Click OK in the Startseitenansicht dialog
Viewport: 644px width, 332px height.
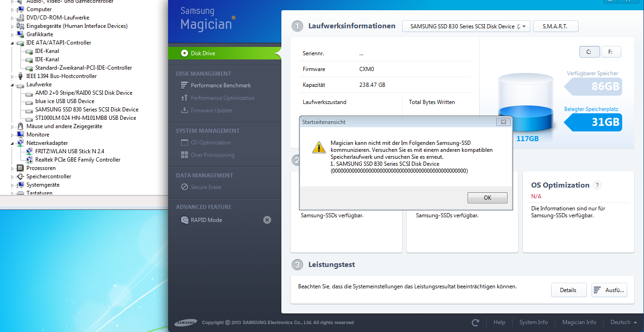click(x=487, y=198)
